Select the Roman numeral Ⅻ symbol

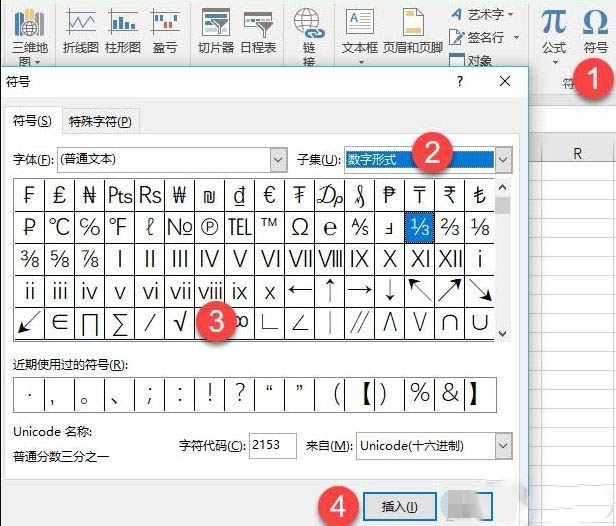(449, 259)
